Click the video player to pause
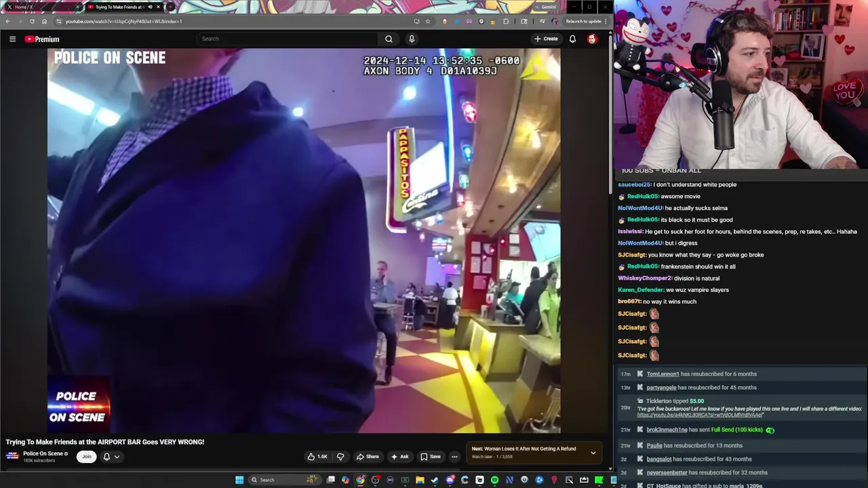This screenshot has width=868, height=488. [304, 240]
